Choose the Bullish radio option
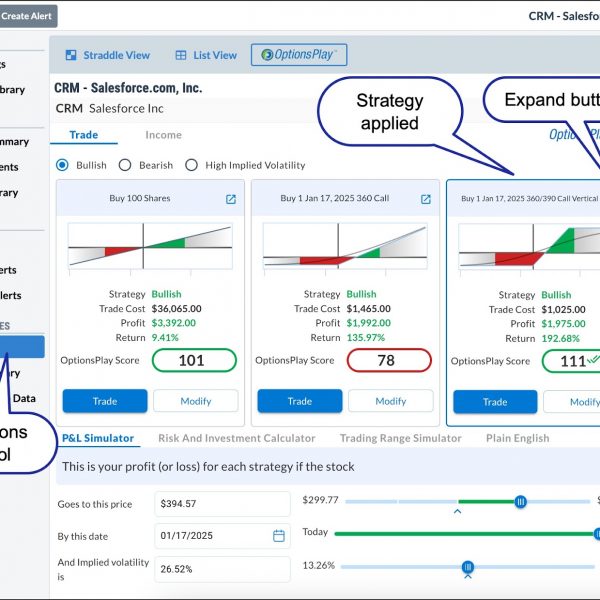The image size is (600, 600). [x=62, y=165]
